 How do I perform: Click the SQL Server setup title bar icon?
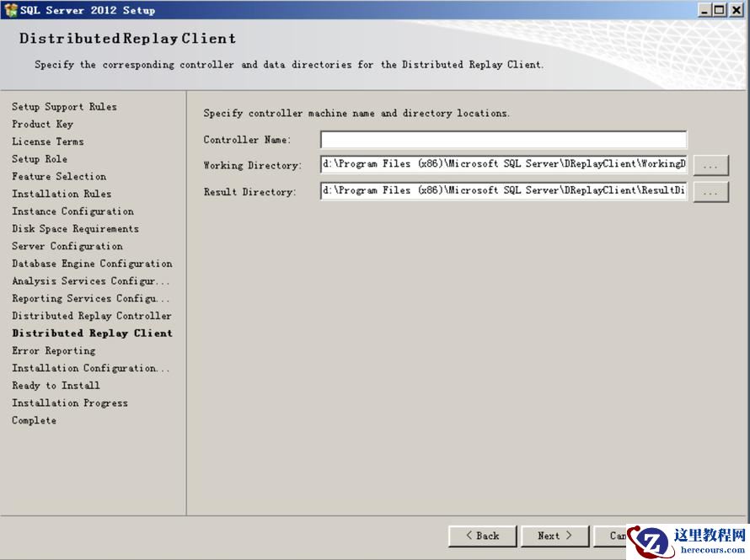[10, 10]
